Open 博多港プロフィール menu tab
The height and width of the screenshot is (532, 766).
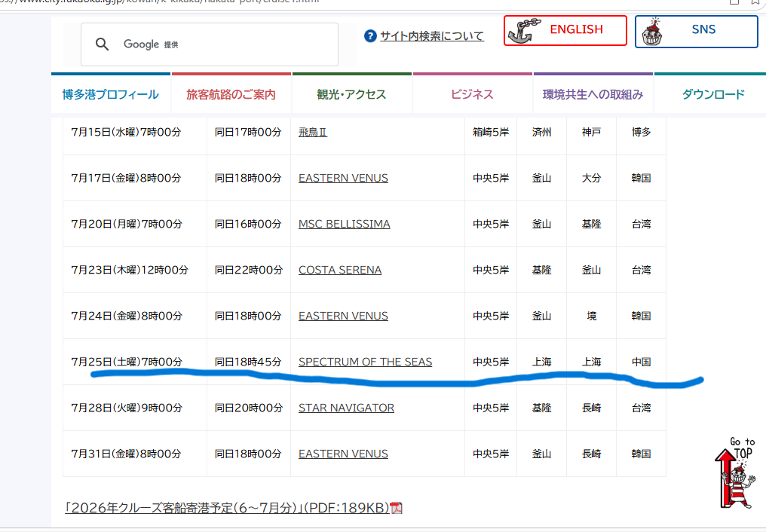(x=110, y=94)
